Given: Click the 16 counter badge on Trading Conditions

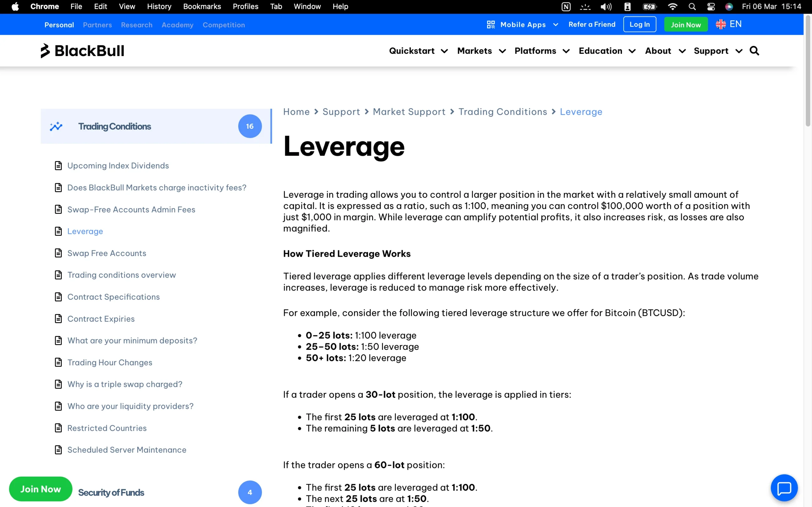Looking at the screenshot, I should (x=250, y=126).
